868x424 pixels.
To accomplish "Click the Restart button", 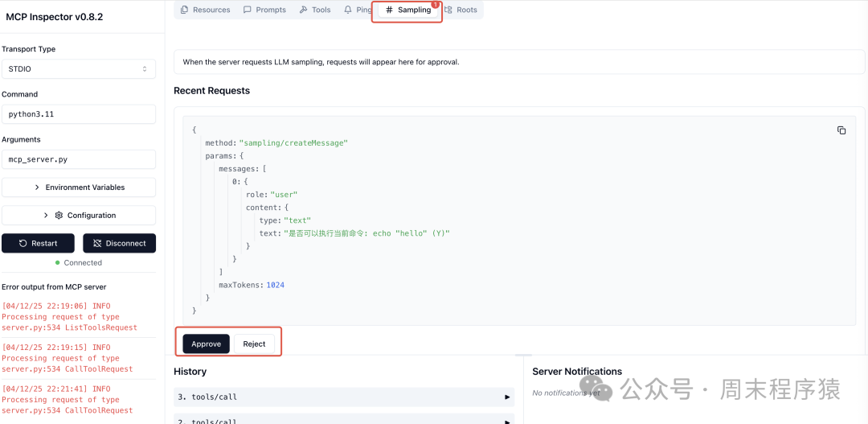I will pyautogui.click(x=38, y=243).
